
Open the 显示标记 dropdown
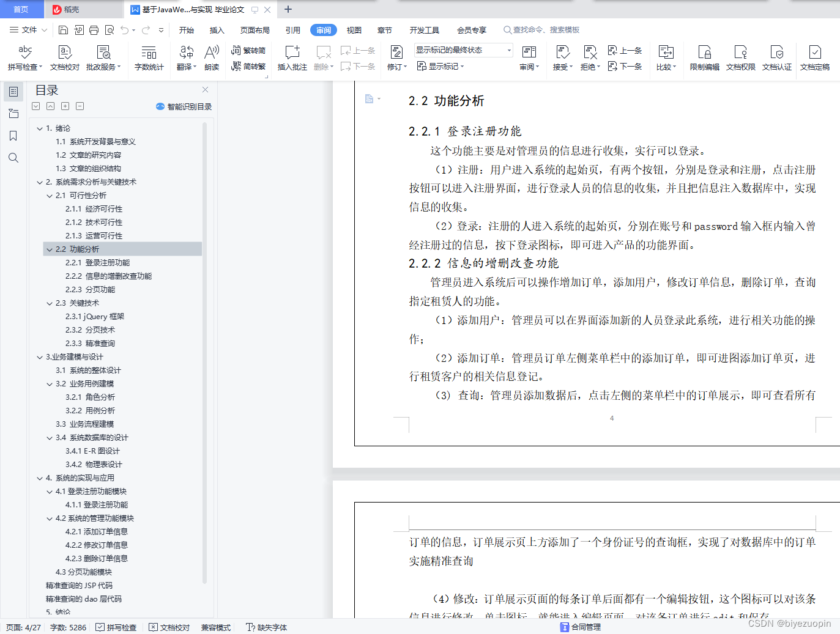point(440,66)
